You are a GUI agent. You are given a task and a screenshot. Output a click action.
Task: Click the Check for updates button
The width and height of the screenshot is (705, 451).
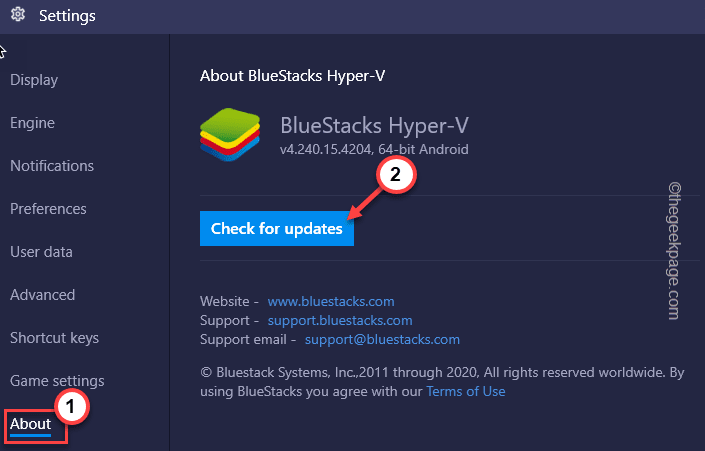277,228
